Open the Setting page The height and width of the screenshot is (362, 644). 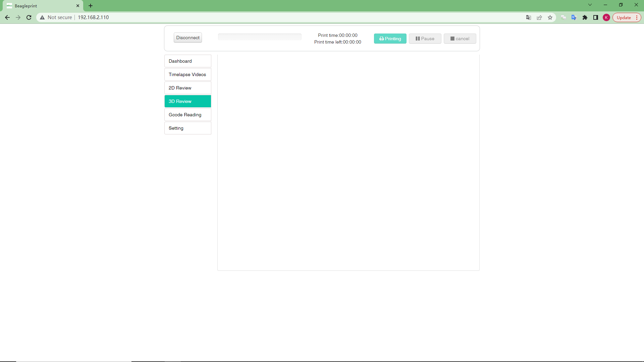[x=187, y=128]
